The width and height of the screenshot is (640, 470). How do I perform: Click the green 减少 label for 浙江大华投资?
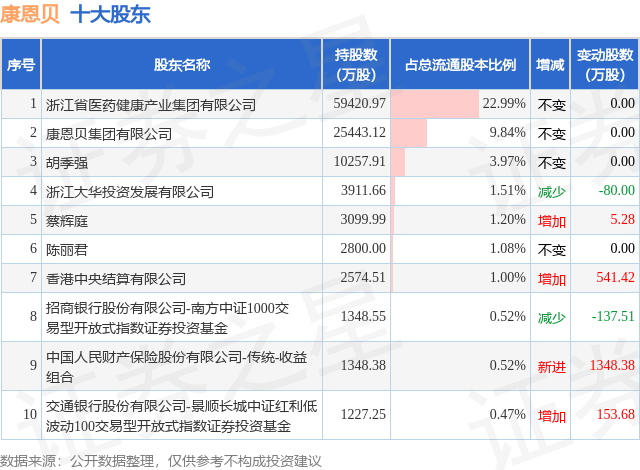551,191
